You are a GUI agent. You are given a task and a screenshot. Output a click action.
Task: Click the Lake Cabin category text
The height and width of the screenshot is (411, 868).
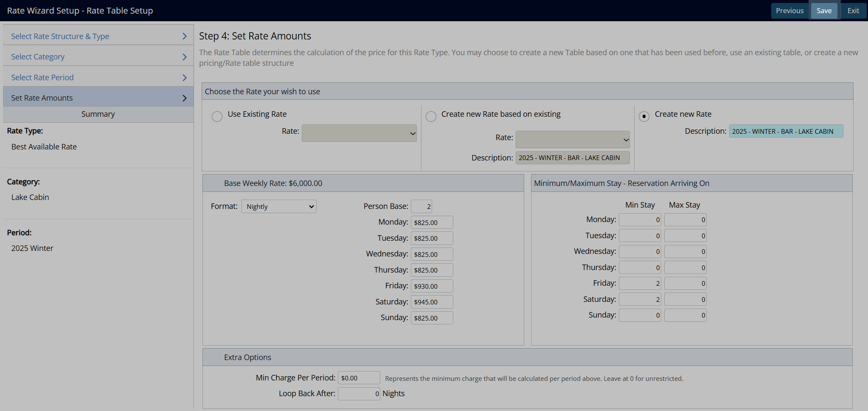tap(30, 197)
